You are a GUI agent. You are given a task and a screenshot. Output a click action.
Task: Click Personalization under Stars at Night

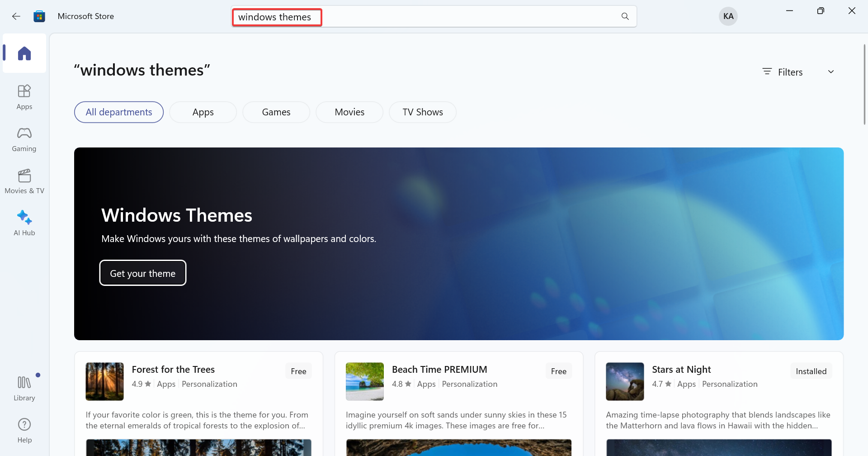[x=730, y=384]
